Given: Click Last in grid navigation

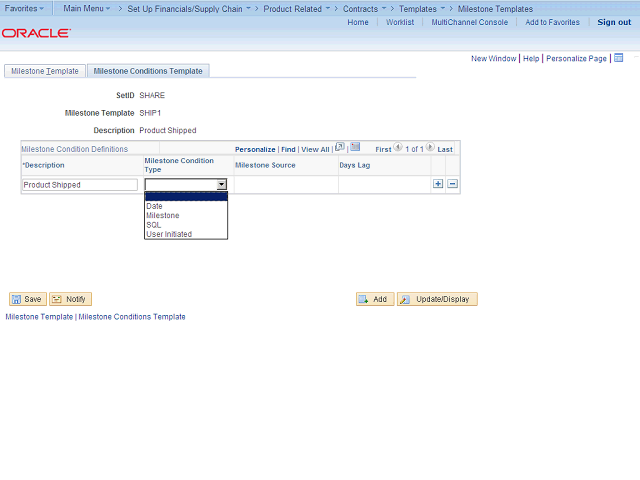Looking at the screenshot, I should click(x=445, y=149).
